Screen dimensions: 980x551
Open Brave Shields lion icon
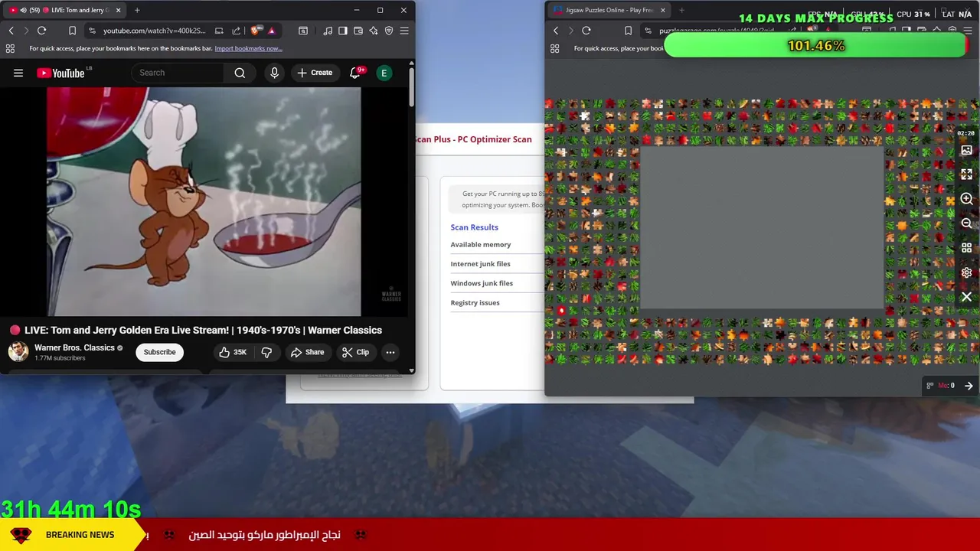[x=255, y=31]
